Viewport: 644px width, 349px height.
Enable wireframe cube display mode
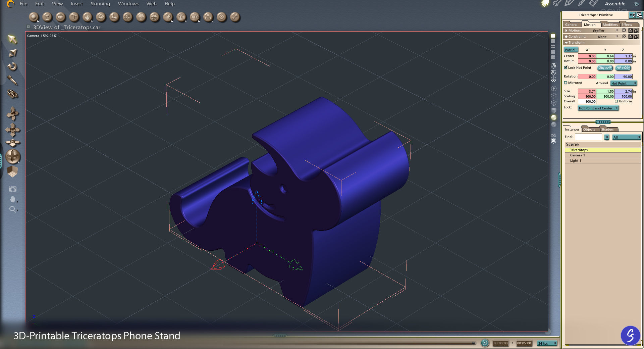pyautogui.click(x=553, y=103)
